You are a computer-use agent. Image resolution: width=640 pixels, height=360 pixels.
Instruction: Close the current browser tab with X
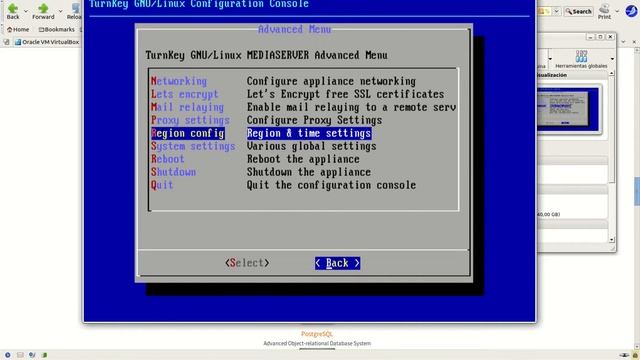coord(634,42)
